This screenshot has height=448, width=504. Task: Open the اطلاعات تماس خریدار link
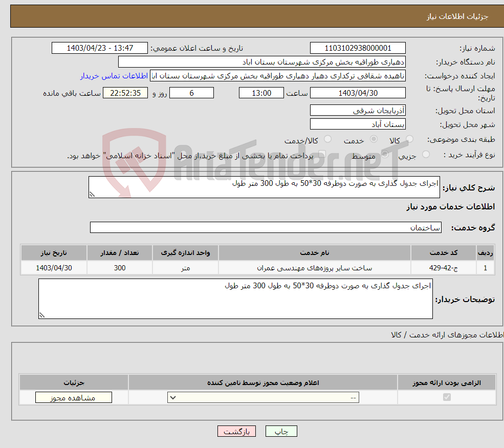click(x=114, y=76)
